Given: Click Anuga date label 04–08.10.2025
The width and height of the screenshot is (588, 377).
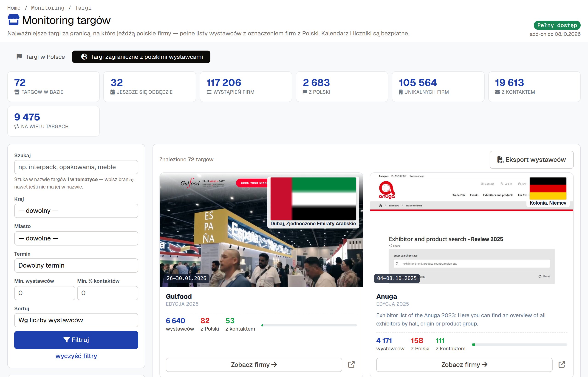Looking at the screenshot, I should [x=397, y=278].
